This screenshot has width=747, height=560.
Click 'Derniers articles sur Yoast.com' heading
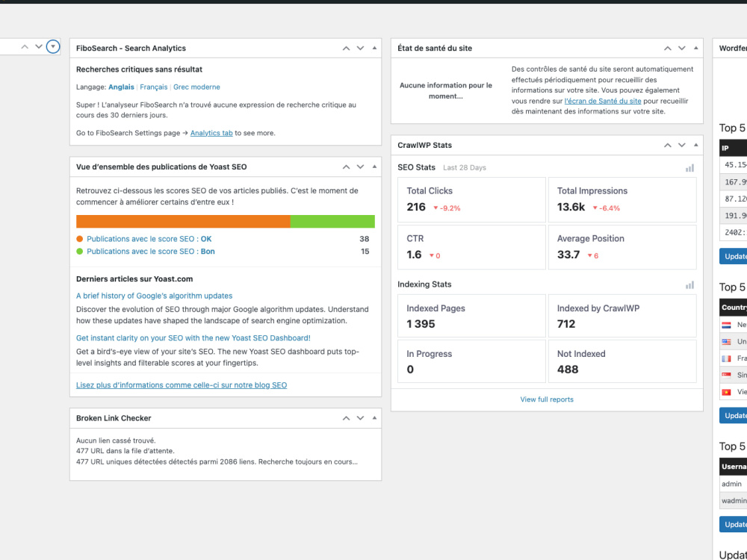click(x=134, y=279)
